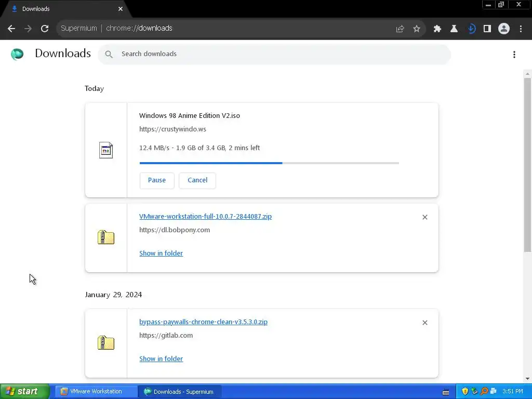Focus the Search downloads field

(274, 54)
